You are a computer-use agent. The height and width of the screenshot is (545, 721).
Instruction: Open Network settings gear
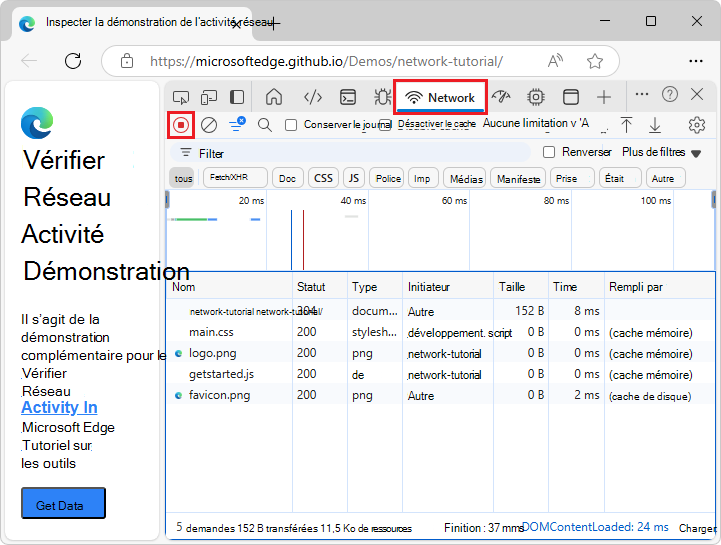tap(697, 125)
